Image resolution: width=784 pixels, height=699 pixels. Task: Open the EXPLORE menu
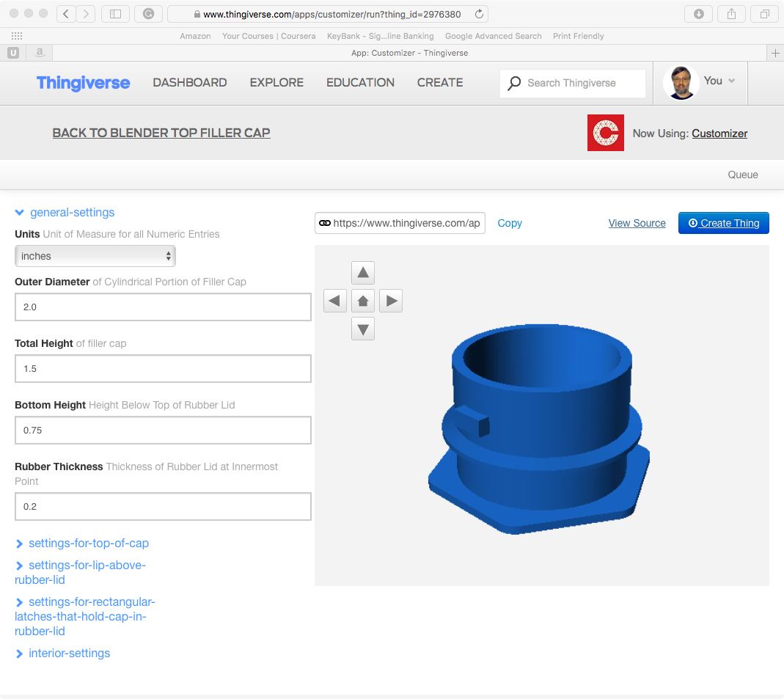click(x=276, y=82)
